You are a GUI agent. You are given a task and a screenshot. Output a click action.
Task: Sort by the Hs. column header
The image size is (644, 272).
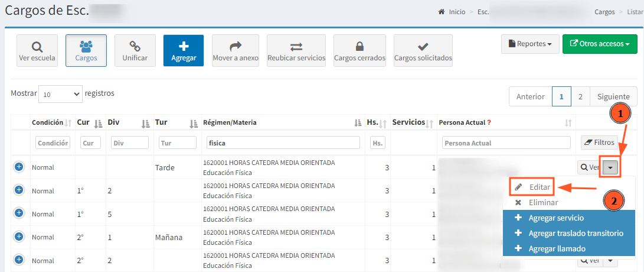point(377,122)
